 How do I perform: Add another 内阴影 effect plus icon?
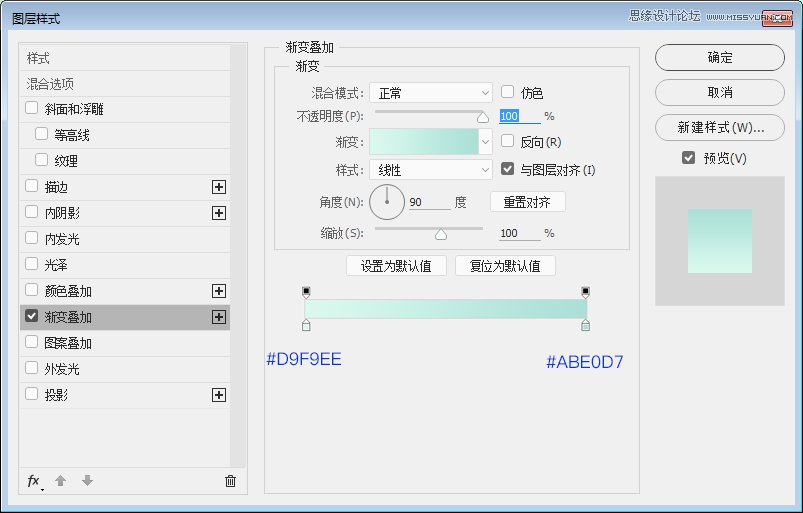(219, 213)
